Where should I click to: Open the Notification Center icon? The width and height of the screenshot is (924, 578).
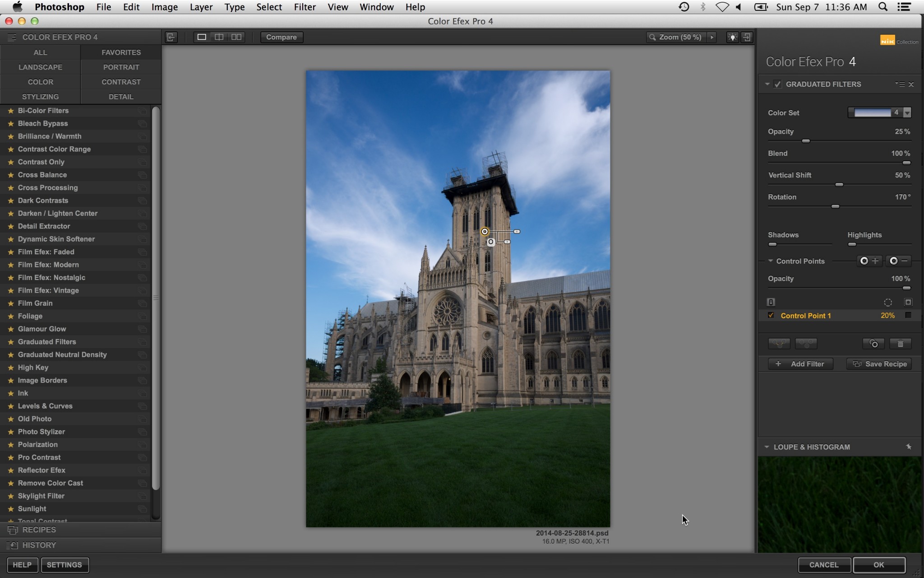pos(904,7)
